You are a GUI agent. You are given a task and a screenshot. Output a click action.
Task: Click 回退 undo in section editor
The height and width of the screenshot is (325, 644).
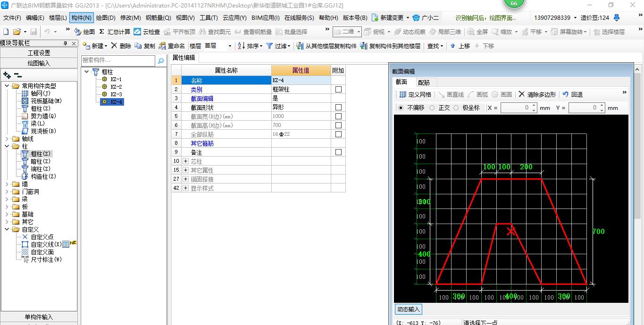pyautogui.click(x=573, y=94)
